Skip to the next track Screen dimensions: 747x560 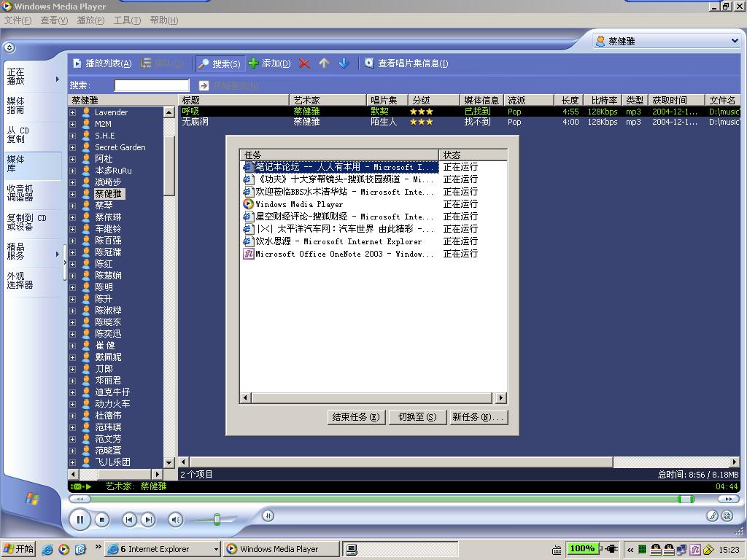[148, 519]
